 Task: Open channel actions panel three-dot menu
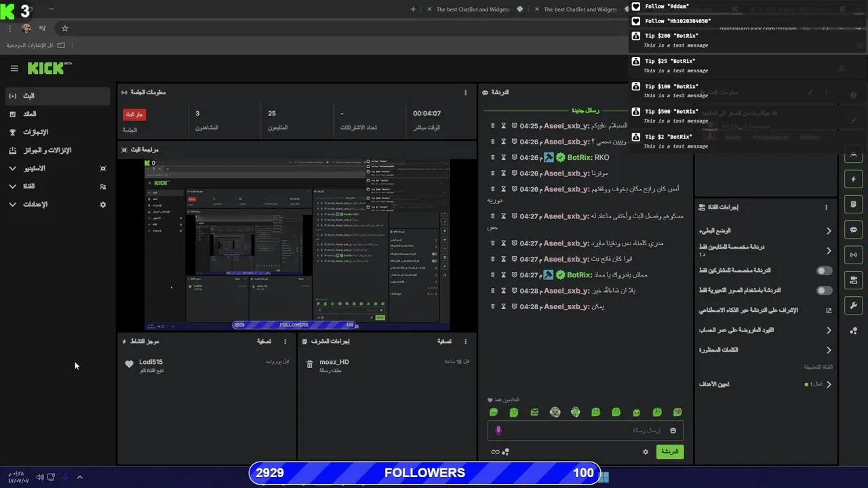(x=826, y=207)
